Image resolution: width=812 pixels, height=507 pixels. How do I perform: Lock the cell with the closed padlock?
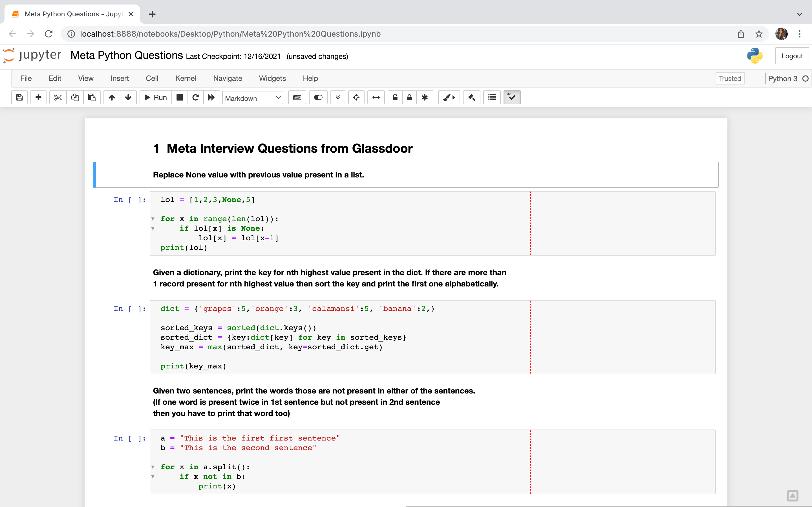[409, 97]
